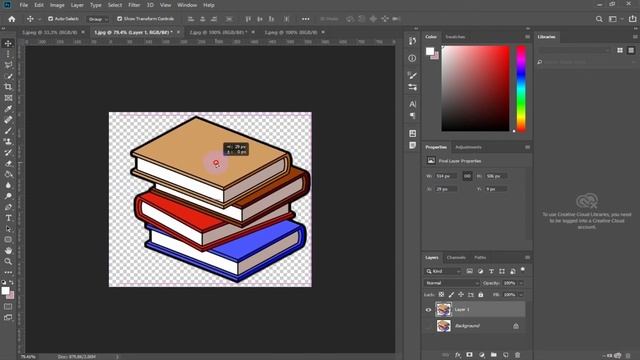
Task: Pick a color in red color field
Action: point(476,88)
